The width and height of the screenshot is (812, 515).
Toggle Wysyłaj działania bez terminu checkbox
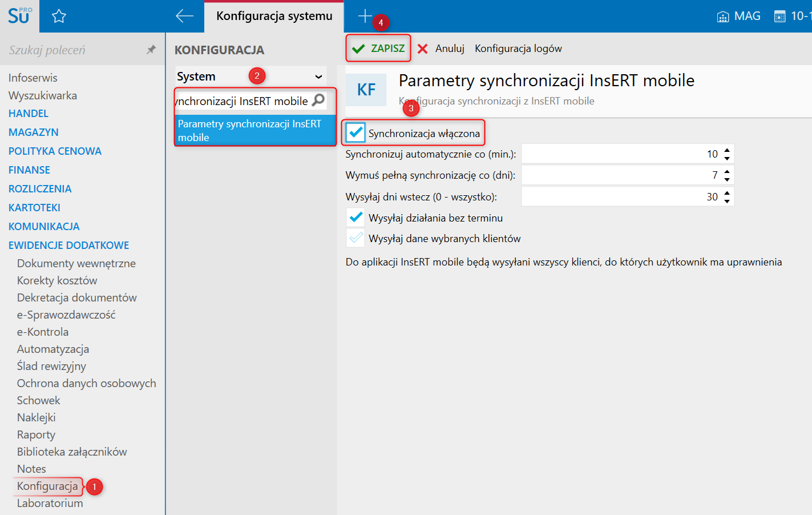(x=355, y=218)
